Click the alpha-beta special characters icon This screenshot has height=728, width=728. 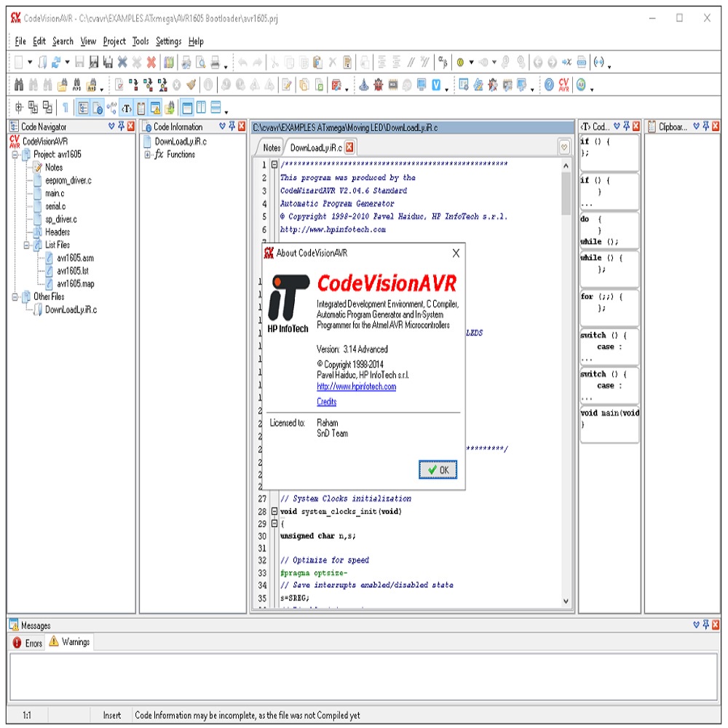pos(443,62)
